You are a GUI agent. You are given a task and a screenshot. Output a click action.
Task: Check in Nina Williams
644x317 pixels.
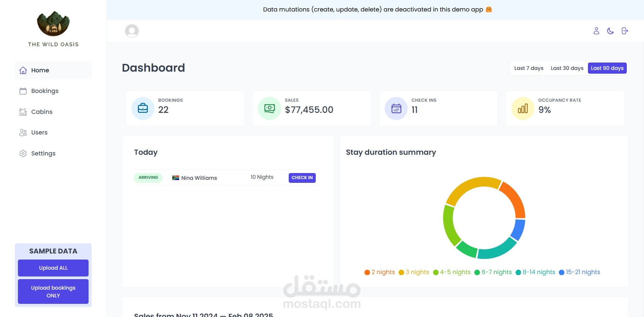coord(302,178)
